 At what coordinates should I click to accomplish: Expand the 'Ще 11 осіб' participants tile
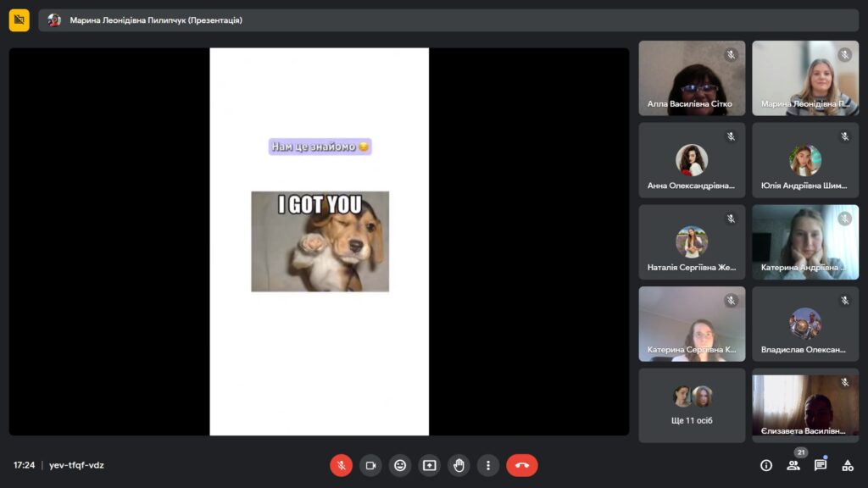click(692, 405)
